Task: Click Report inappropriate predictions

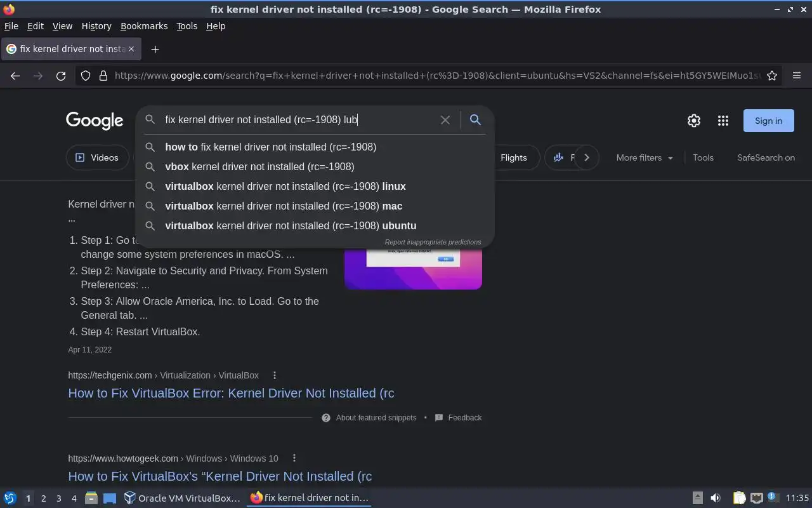Action: click(x=433, y=242)
